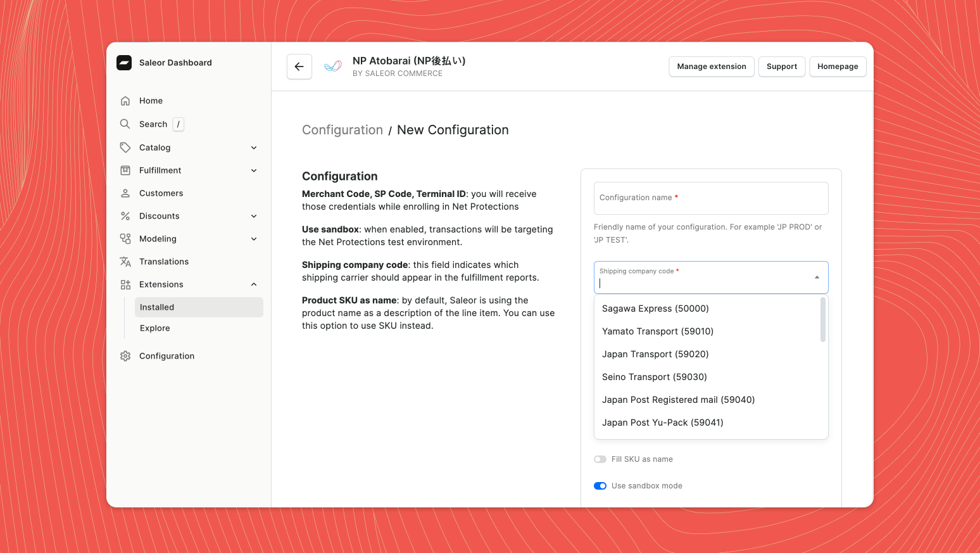The image size is (980, 553).
Task: Click the back arrow button
Action: click(299, 67)
